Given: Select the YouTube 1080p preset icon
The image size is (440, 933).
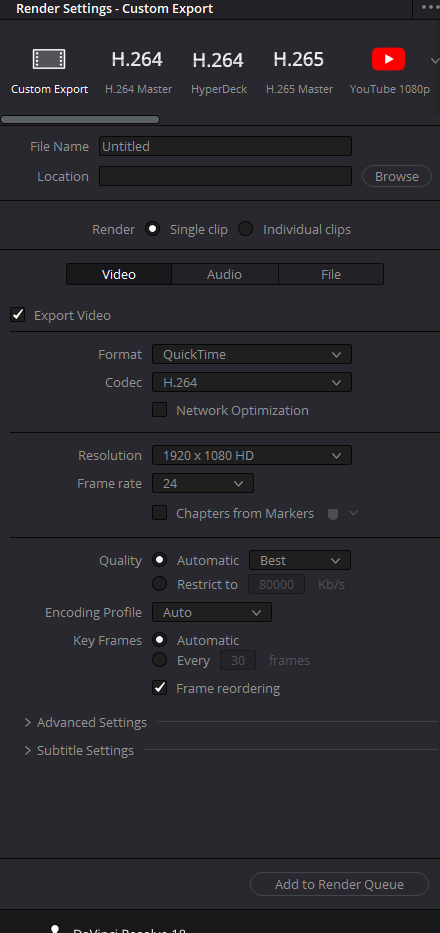Looking at the screenshot, I should (x=389, y=60).
